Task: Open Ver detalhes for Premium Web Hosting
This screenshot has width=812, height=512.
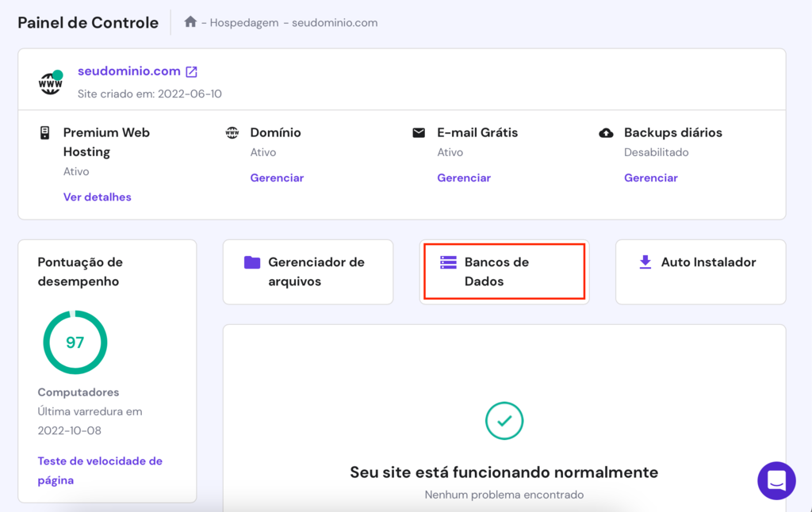Action: tap(97, 197)
